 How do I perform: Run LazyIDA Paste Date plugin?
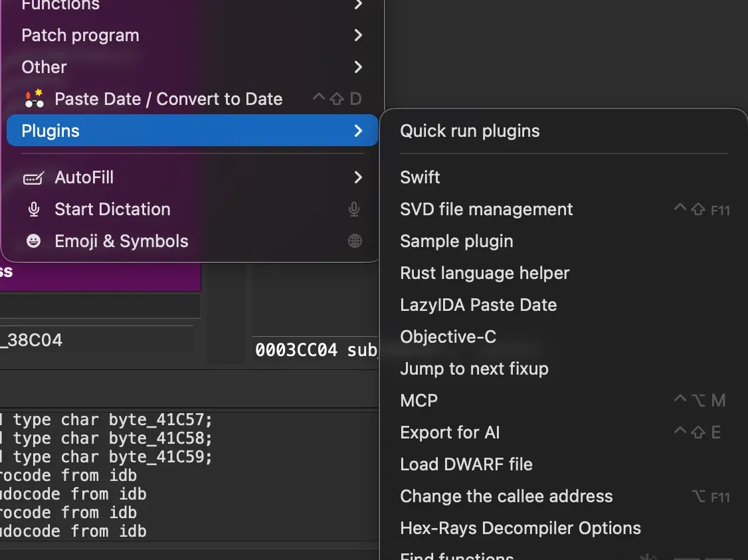pos(564,306)
